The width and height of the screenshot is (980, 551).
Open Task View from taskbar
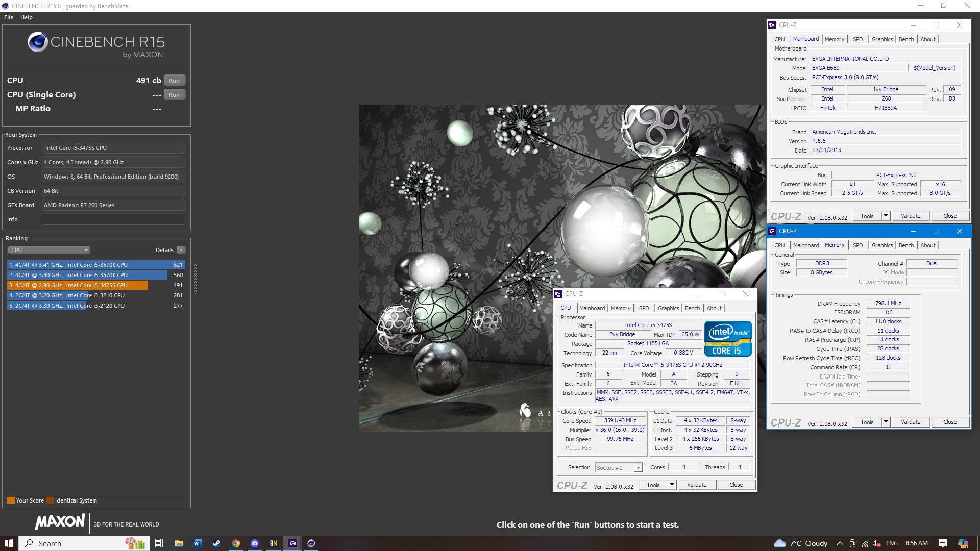tap(159, 543)
